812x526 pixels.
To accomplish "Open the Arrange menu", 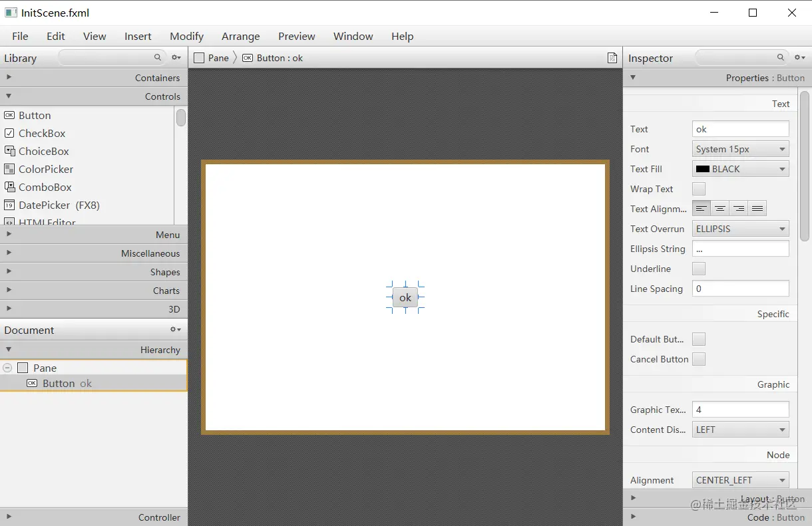I will point(240,37).
